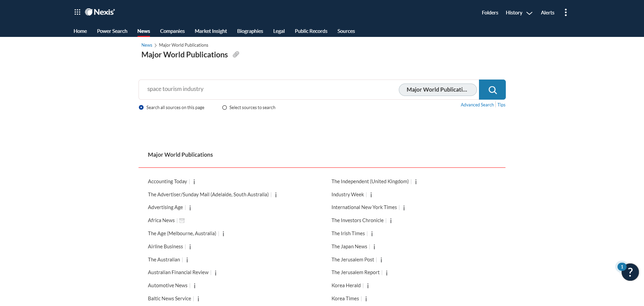Open the Accounting Today source
This screenshot has width=644, height=306.
167,182
